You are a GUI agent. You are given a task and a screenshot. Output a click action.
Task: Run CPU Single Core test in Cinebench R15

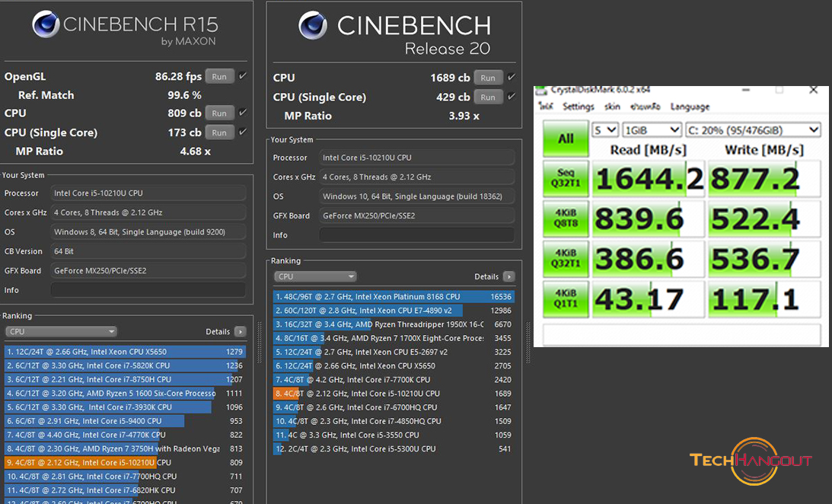click(219, 132)
